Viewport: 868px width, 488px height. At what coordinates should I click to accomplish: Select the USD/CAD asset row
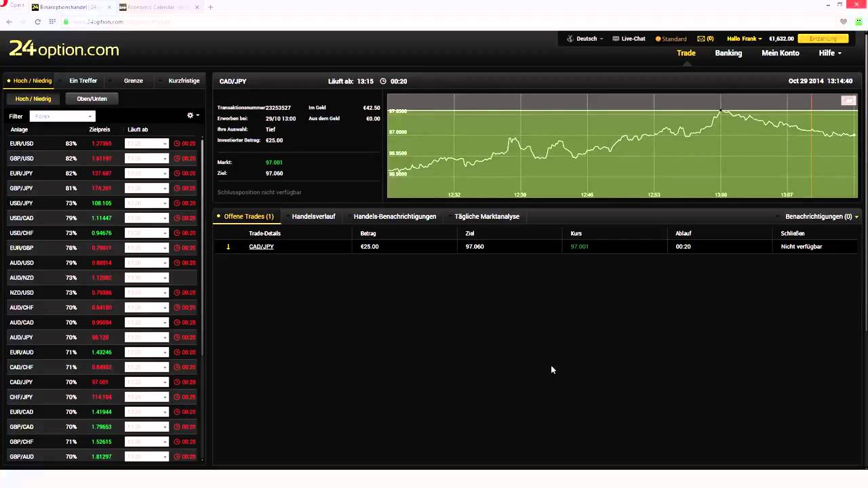tap(102, 218)
